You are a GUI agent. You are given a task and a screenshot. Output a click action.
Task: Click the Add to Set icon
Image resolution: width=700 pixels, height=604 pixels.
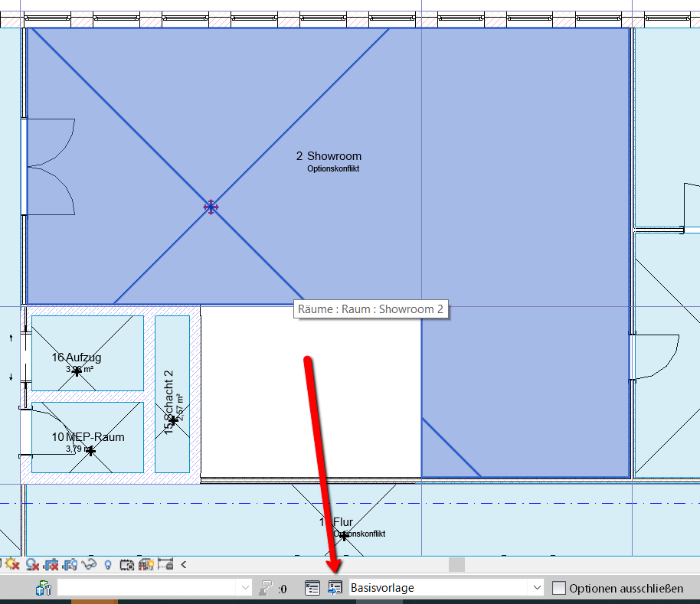pos(335,588)
